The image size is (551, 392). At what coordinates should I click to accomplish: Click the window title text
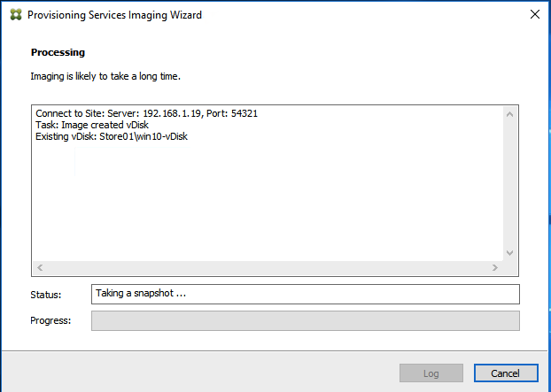point(114,15)
